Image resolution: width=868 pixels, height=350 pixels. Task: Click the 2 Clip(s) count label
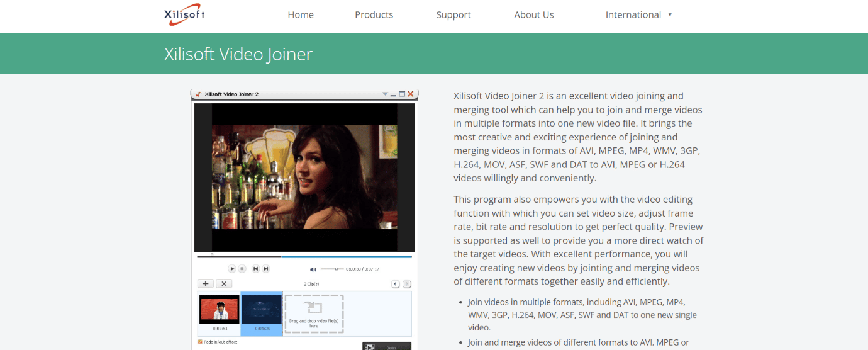(x=311, y=284)
